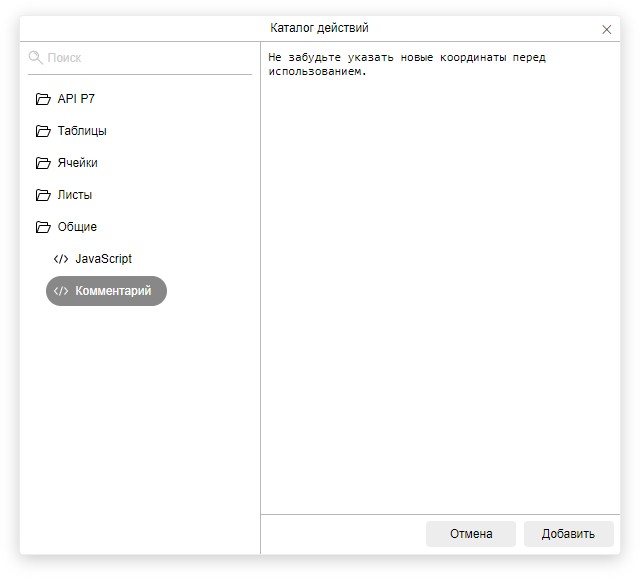Viewport: 640px width, 578px height.
Task: Click the magnifier icon in the search box
Action: (36, 58)
